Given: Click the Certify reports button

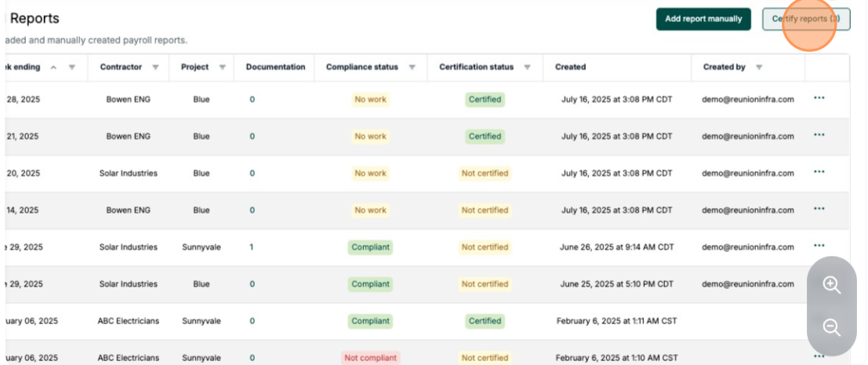Looking at the screenshot, I should tap(805, 19).
